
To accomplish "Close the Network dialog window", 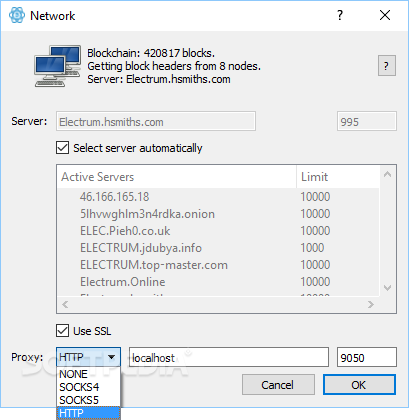I will (x=385, y=15).
